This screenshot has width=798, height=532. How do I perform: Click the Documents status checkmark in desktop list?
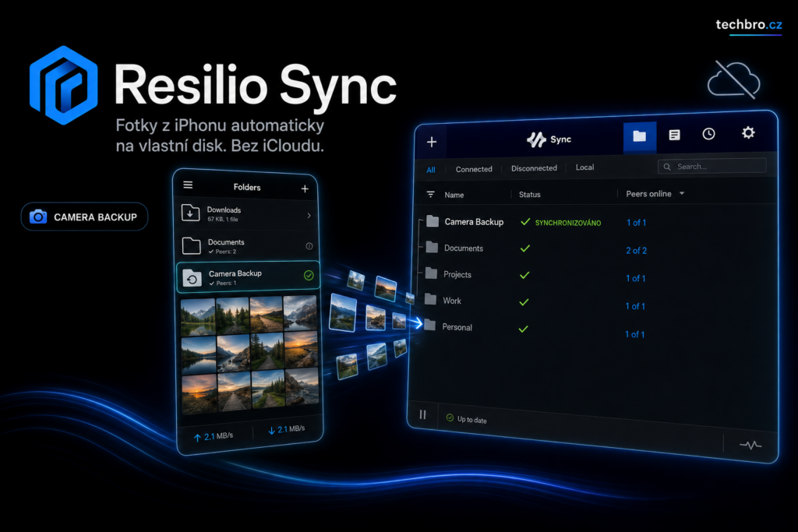pyautogui.click(x=524, y=248)
